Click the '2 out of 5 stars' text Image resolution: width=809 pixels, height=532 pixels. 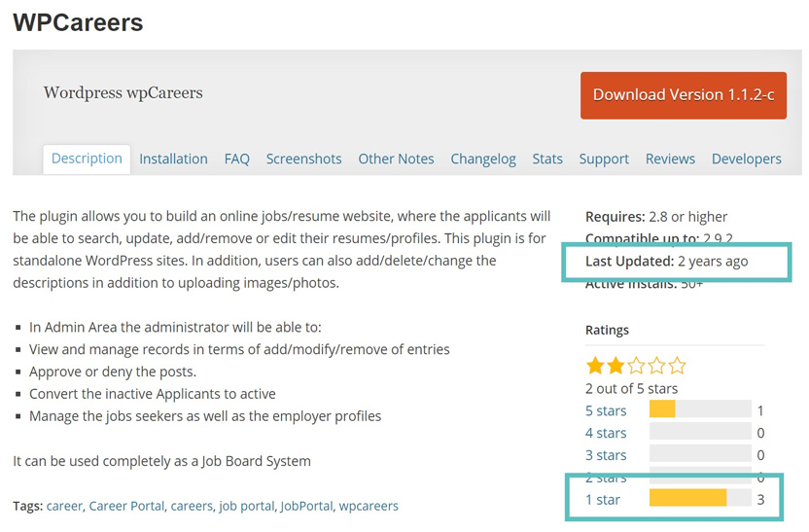631,389
